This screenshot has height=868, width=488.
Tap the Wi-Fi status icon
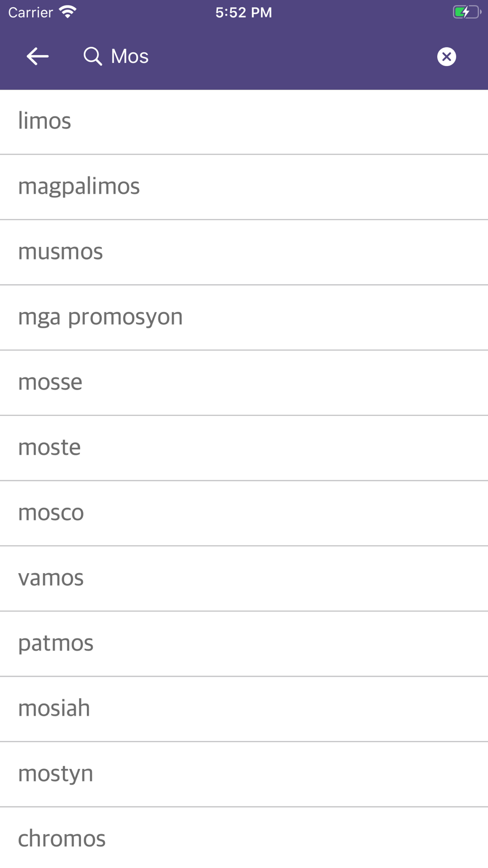tap(68, 12)
